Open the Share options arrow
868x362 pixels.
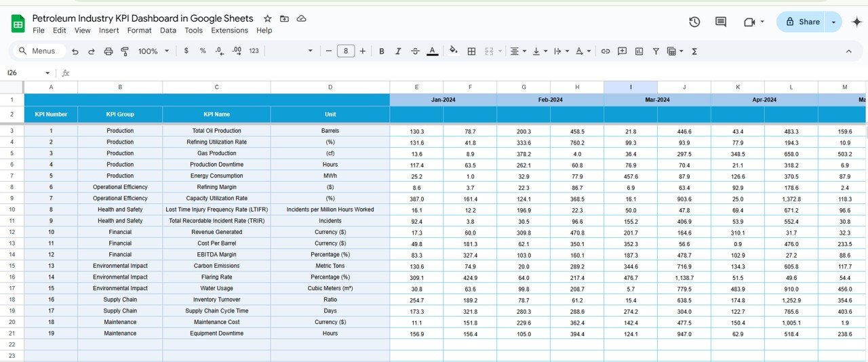pyautogui.click(x=833, y=22)
